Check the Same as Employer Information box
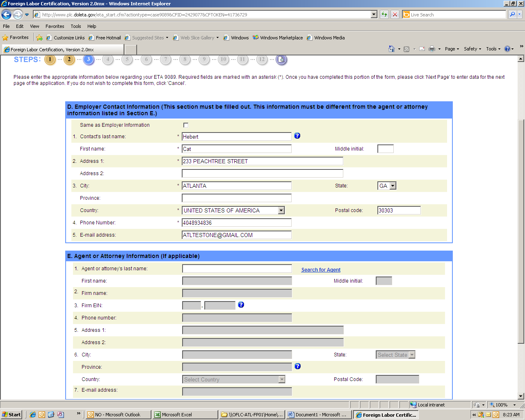The height and width of the screenshot is (420, 525). [186, 125]
